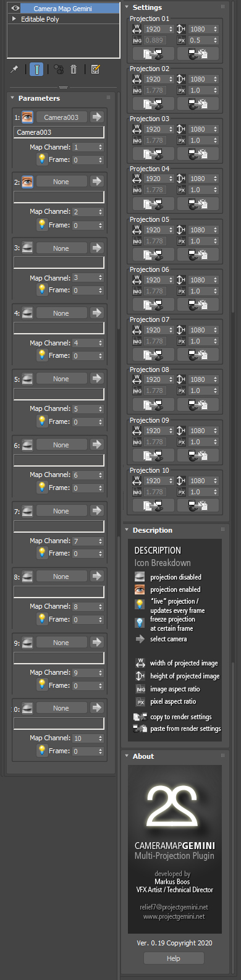Click None camera button for projection 8
This screenshot has height=980, width=241.
tap(61, 577)
